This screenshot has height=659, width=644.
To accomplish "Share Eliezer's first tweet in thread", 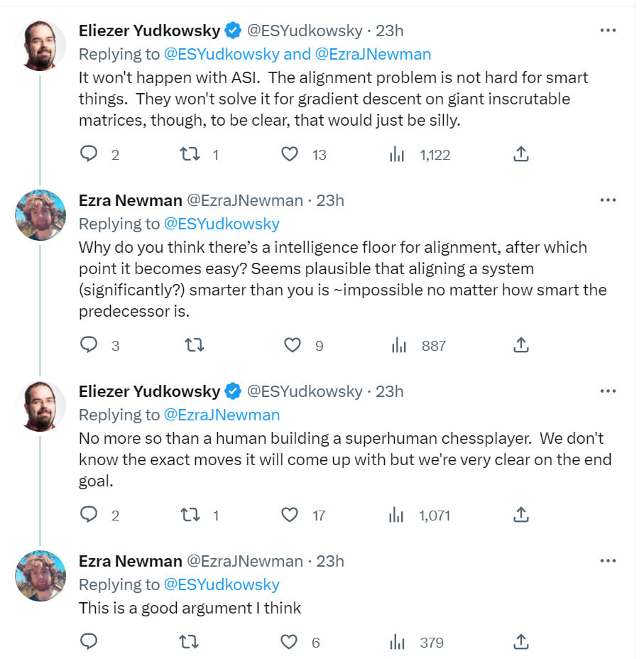I will 520,154.
